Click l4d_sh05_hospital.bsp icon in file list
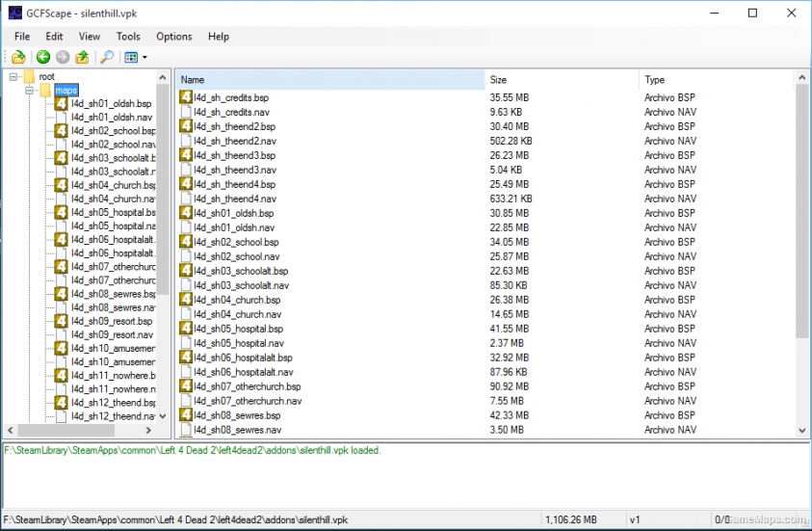The height and width of the screenshot is (531, 812). [x=186, y=329]
